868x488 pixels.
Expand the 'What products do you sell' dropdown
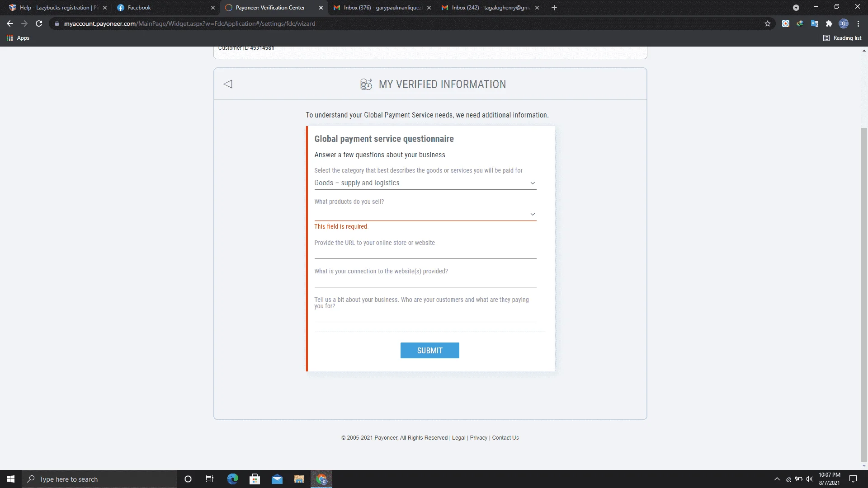tap(425, 214)
